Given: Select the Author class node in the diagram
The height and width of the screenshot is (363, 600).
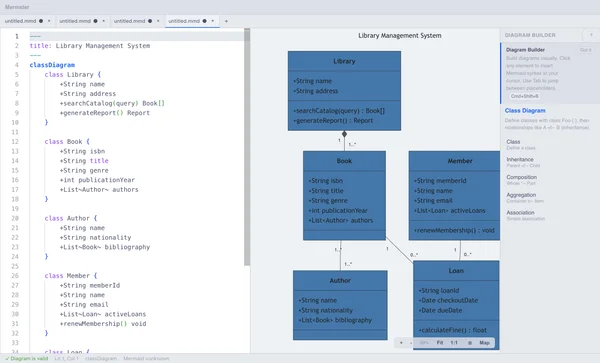Looking at the screenshot, I should pos(340,305).
